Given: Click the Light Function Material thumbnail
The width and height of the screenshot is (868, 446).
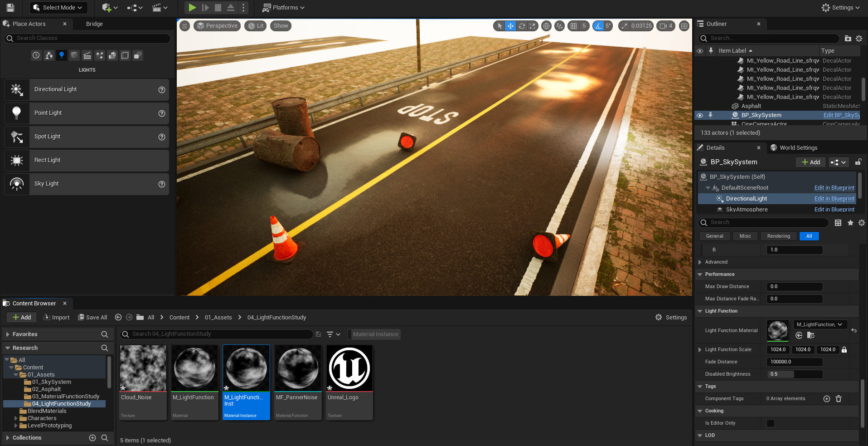Looking at the screenshot, I should 777,330.
